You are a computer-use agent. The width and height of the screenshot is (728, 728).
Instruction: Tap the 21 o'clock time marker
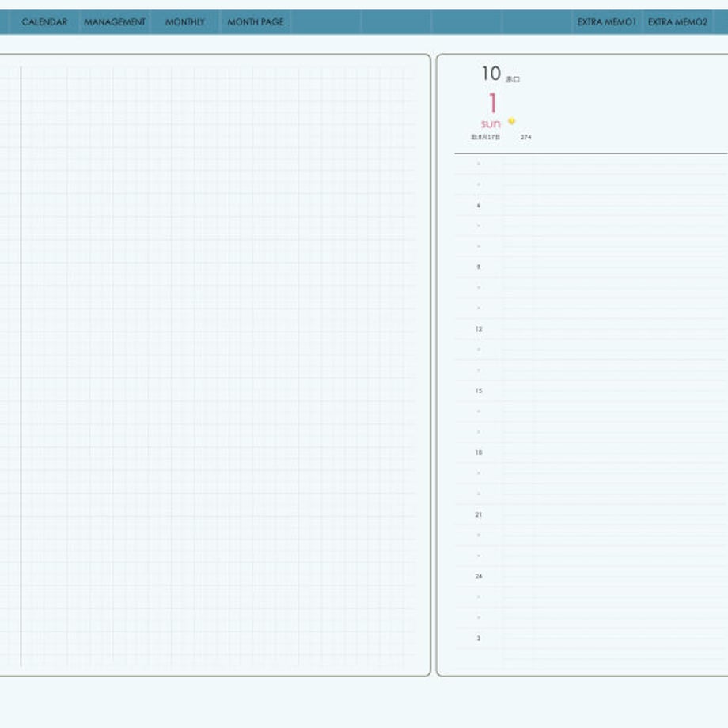coord(479,514)
